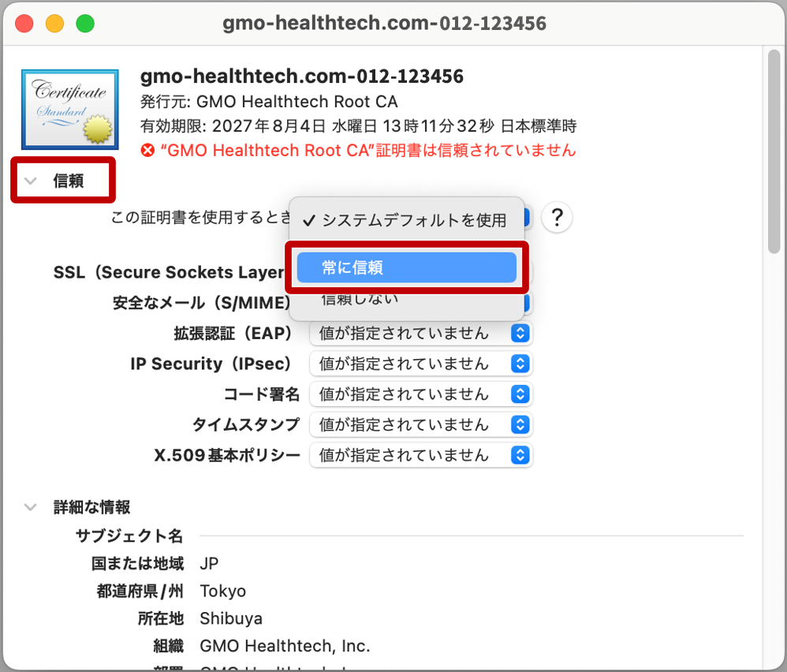Click the bold certificate name gmo-healthtech.com-012-123456
Image resolution: width=787 pixels, height=672 pixels.
click(302, 77)
